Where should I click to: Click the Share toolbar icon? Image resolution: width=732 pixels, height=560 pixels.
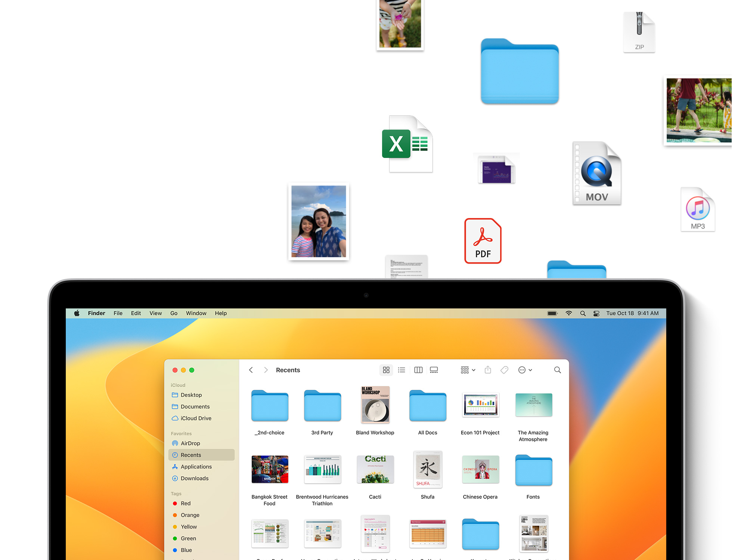pyautogui.click(x=488, y=370)
